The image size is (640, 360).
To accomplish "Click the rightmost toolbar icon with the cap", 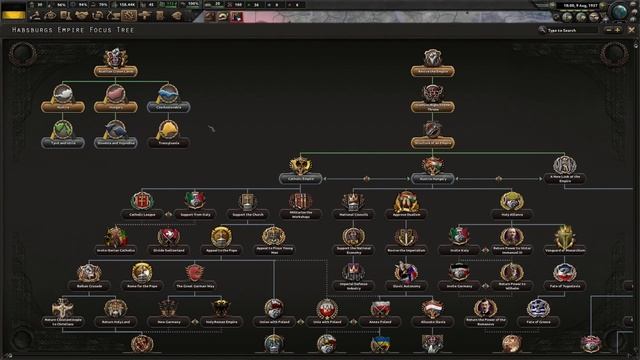I will (176, 16).
